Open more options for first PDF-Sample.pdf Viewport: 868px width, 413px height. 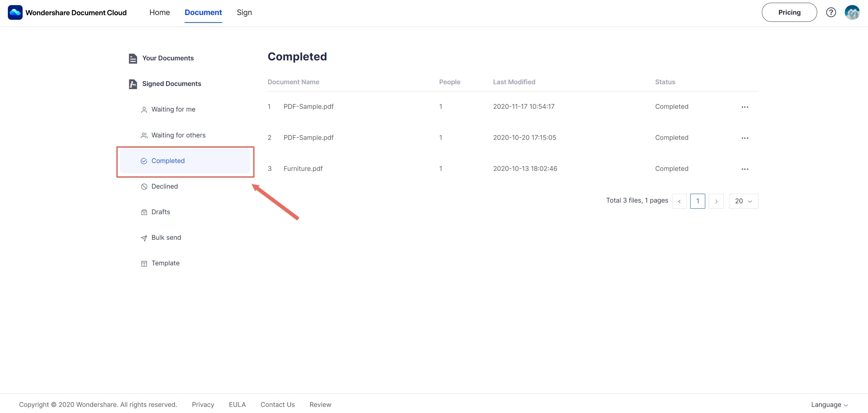[744, 107]
